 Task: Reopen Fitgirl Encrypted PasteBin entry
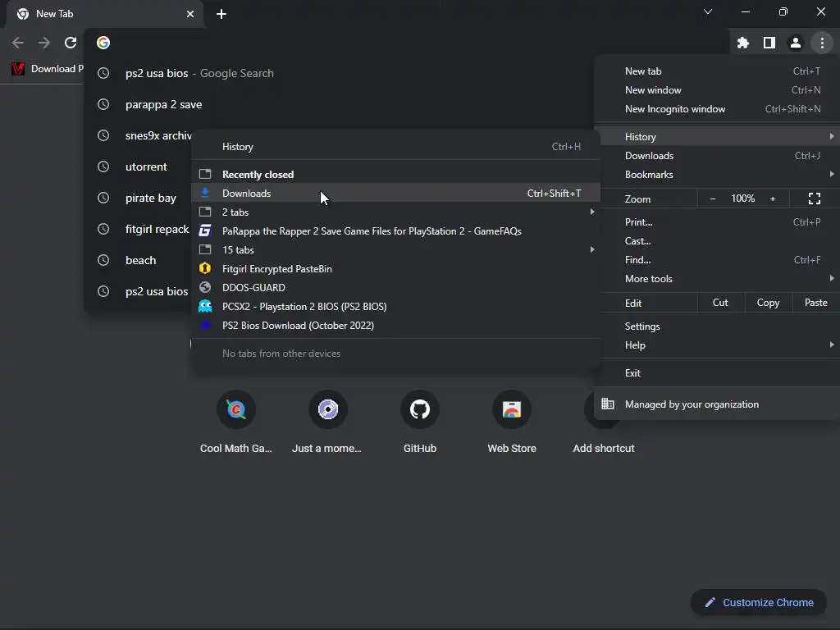(x=395, y=269)
